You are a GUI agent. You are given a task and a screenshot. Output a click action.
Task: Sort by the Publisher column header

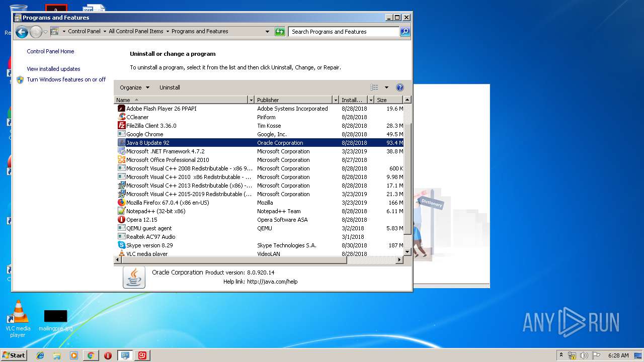(293, 100)
